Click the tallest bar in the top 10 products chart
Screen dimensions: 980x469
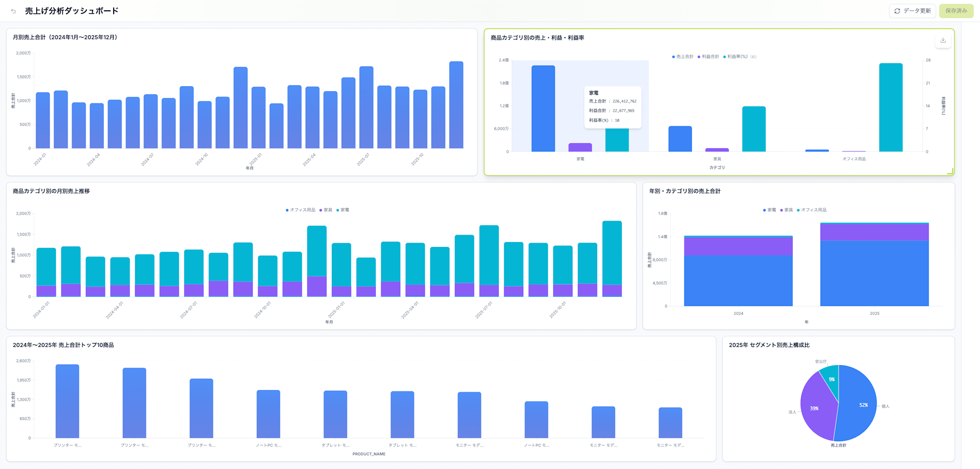coord(67,401)
